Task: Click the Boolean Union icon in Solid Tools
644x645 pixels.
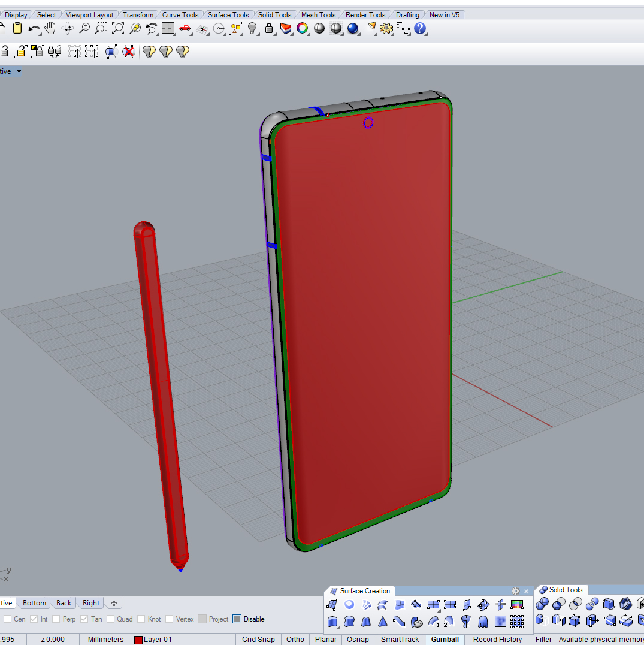Action: (x=542, y=604)
